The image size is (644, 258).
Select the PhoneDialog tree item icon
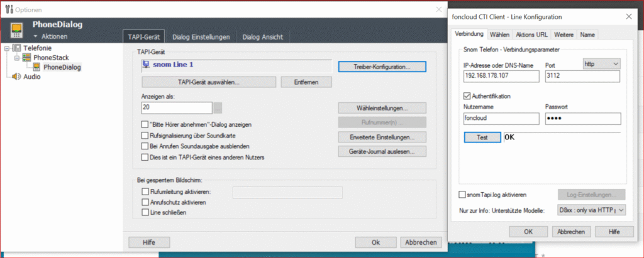(x=37, y=67)
